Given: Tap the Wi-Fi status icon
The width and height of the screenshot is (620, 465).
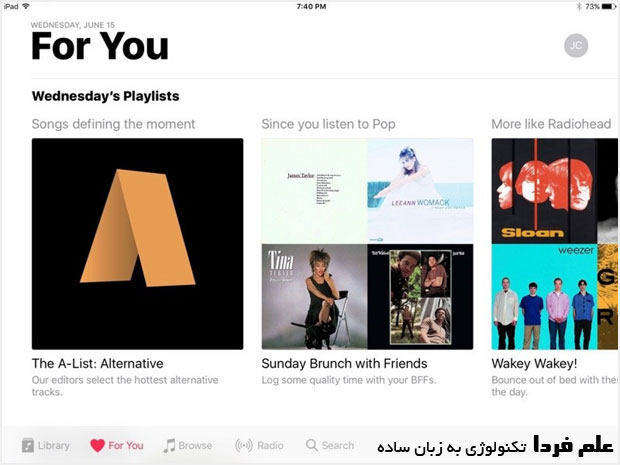Looking at the screenshot, I should pyautogui.click(x=26, y=6).
